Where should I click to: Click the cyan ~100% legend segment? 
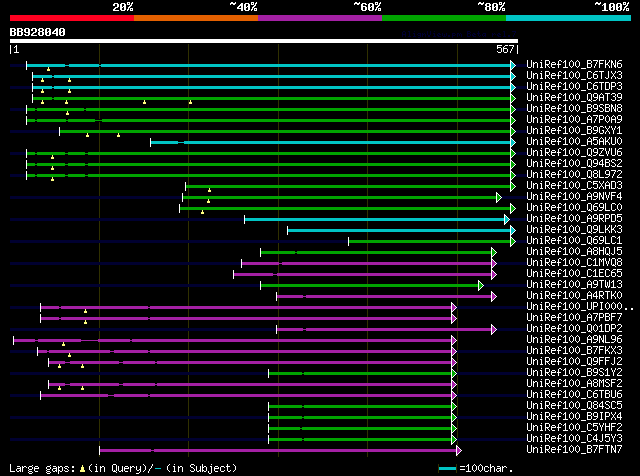click(x=568, y=18)
